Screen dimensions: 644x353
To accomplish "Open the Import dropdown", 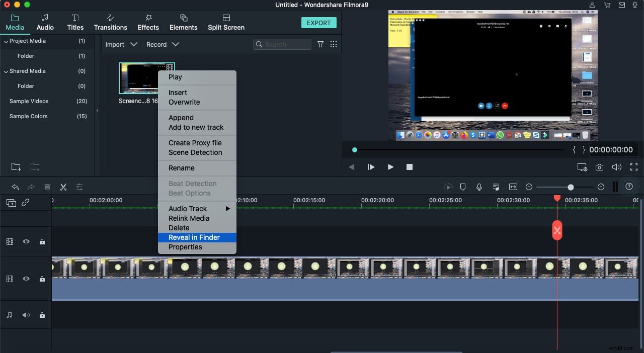I will (x=121, y=44).
